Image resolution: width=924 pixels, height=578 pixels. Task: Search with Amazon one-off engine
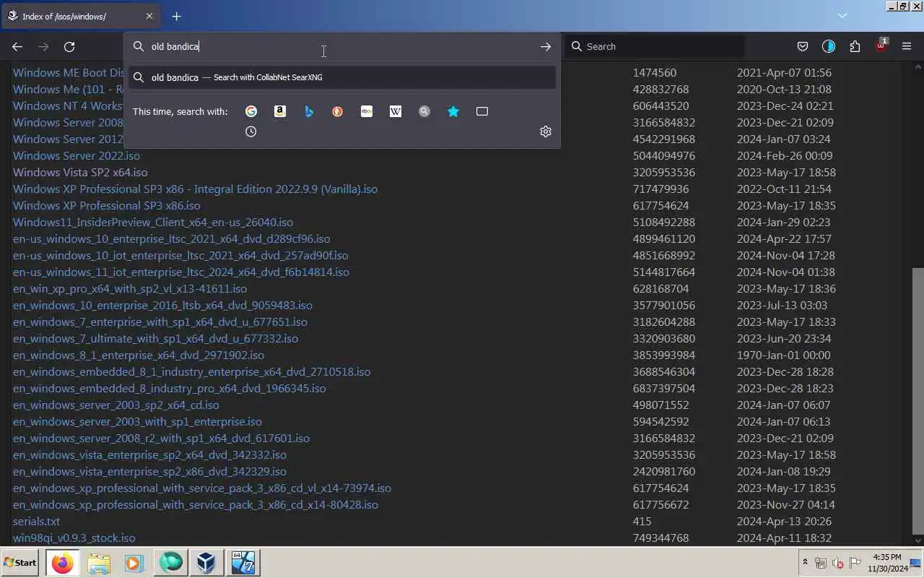[280, 111]
